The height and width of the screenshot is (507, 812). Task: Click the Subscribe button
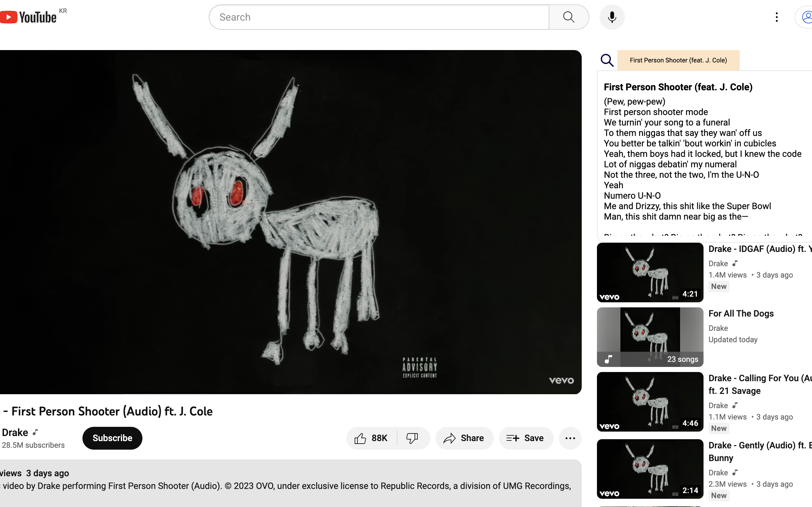112,438
